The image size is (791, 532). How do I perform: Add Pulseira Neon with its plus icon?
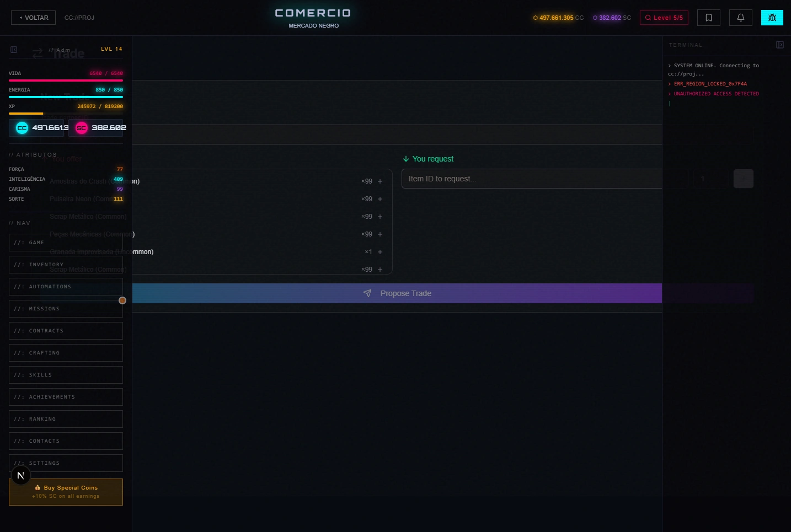[x=380, y=199]
